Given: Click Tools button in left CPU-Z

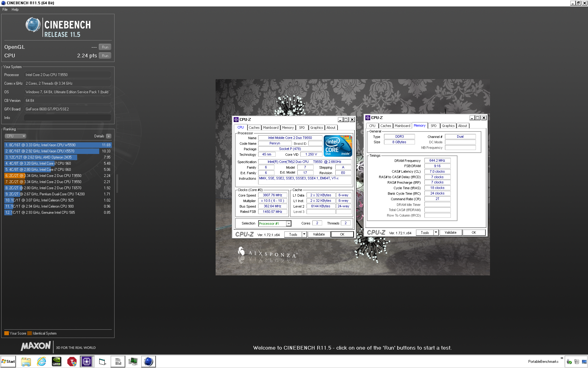Looking at the screenshot, I should [293, 234].
